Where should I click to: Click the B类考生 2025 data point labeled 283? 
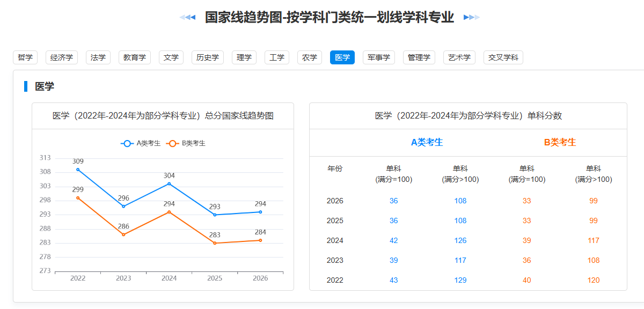click(215, 243)
